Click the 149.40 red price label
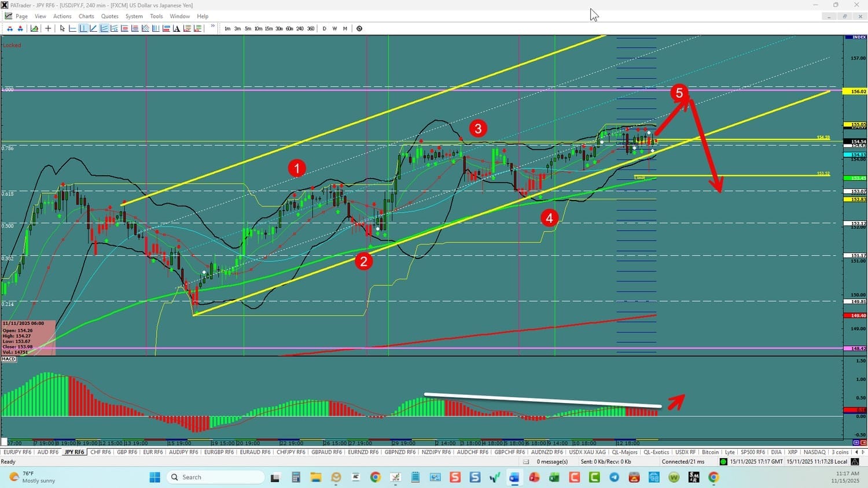Image resolution: width=868 pixels, height=488 pixels. (x=855, y=316)
